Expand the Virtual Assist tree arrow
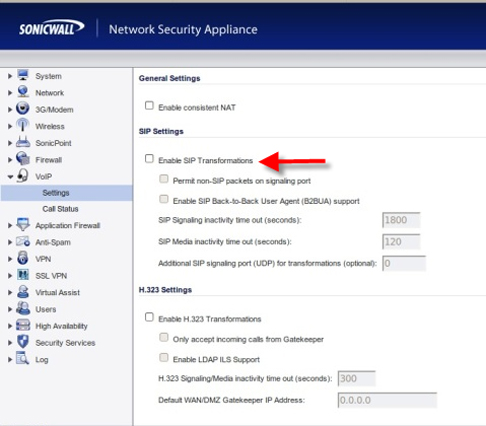The image size is (486, 426). pyautogui.click(x=10, y=293)
